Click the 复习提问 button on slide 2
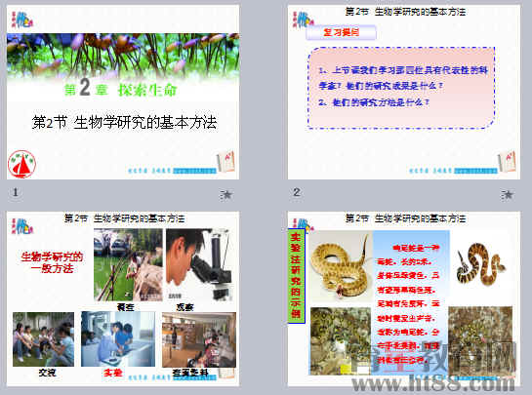532x395 pixels. point(341,32)
